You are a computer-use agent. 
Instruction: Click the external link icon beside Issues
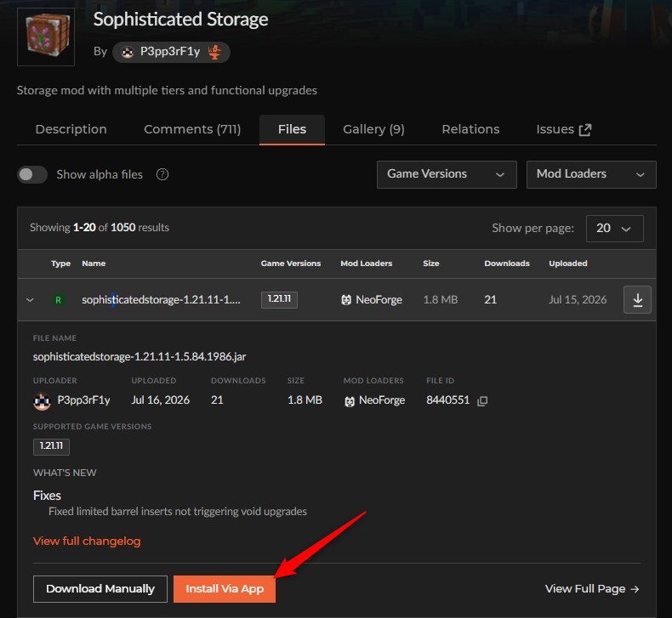click(x=585, y=130)
